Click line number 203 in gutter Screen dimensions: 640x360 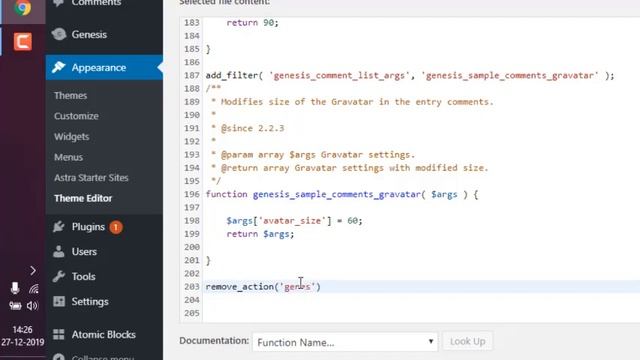click(191, 287)
